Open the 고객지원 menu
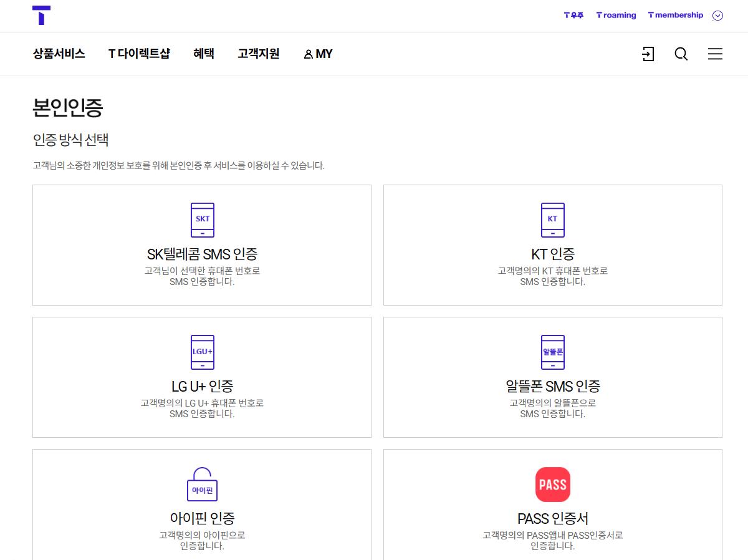The height and width of the screenshot is (560, 748). click(258, 54)
